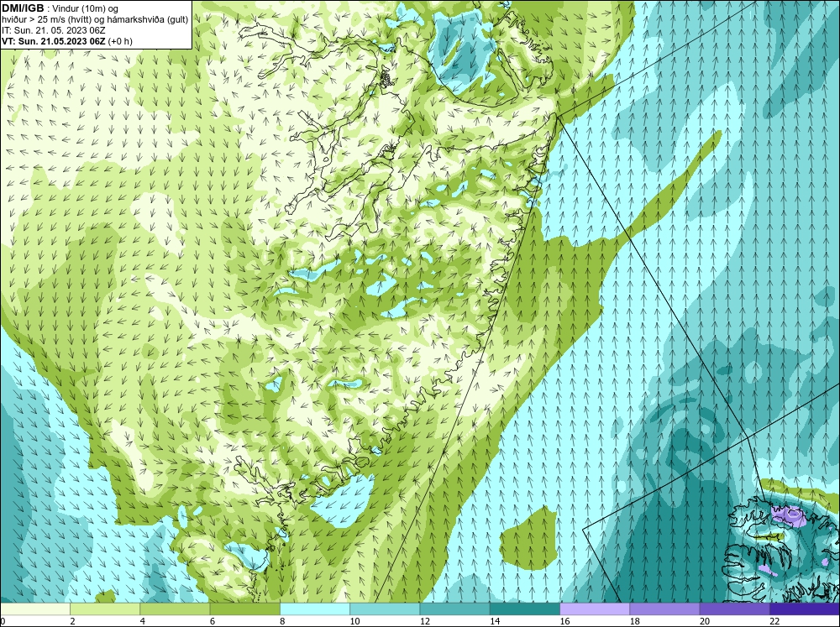This screenshot has width=840, height=627.
Task: Pick the medium green 4–6 m/s legend swatch
Action: click(x=175, y=609)
